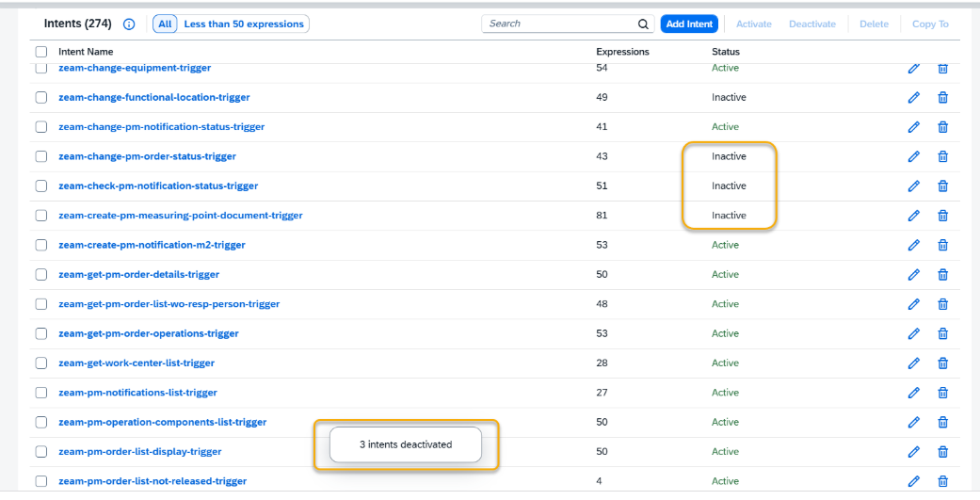
Task: Filter by Less than 50 expressions
Action: (x=244, y=24)
